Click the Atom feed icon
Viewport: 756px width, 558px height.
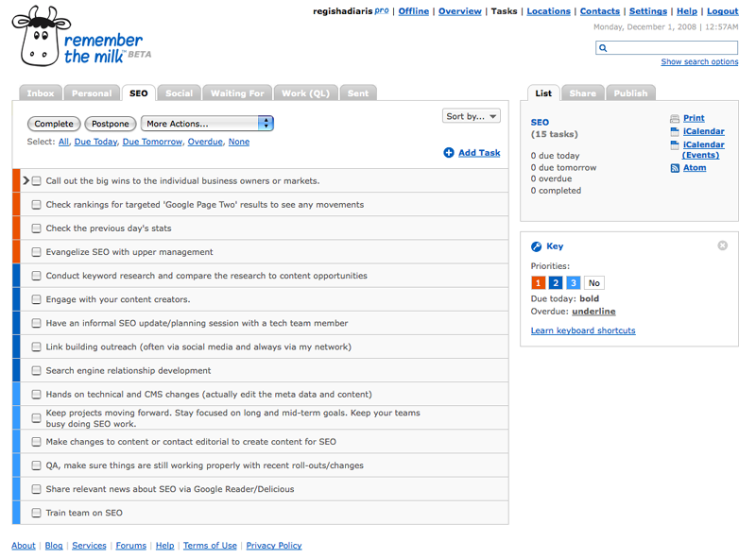(675, 168)
